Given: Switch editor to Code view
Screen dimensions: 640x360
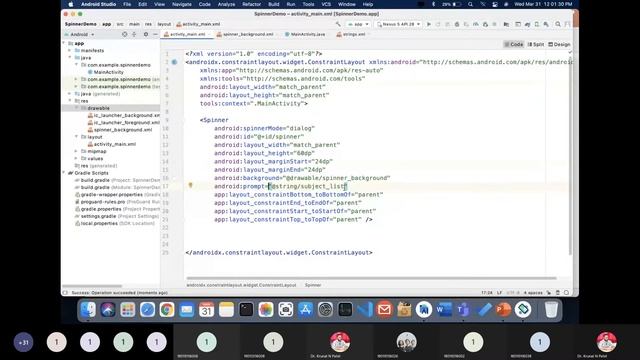Looking at the screenshot, I should point(513,44).
